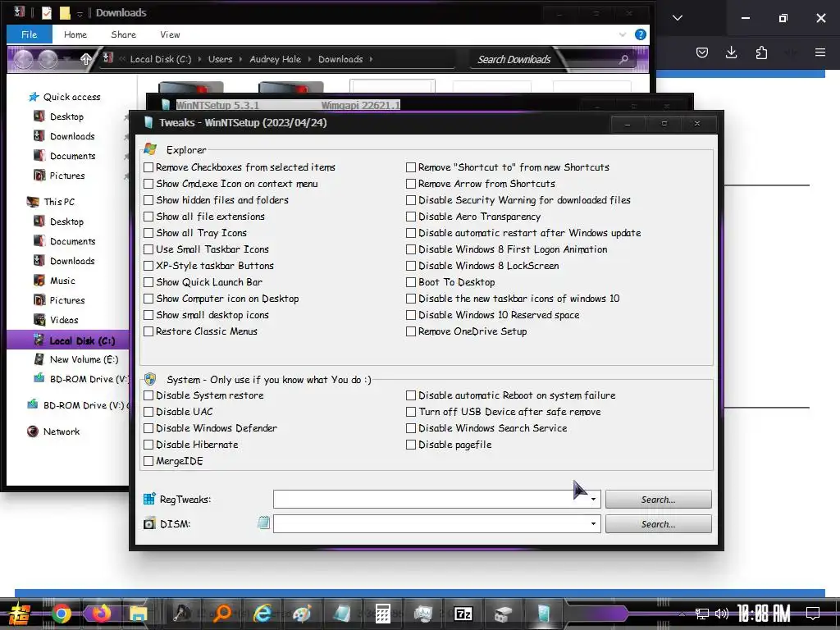This screenshot has width=840, height=630.
Task: Select the View ribbon tab
Action: (x=170, y=34)
